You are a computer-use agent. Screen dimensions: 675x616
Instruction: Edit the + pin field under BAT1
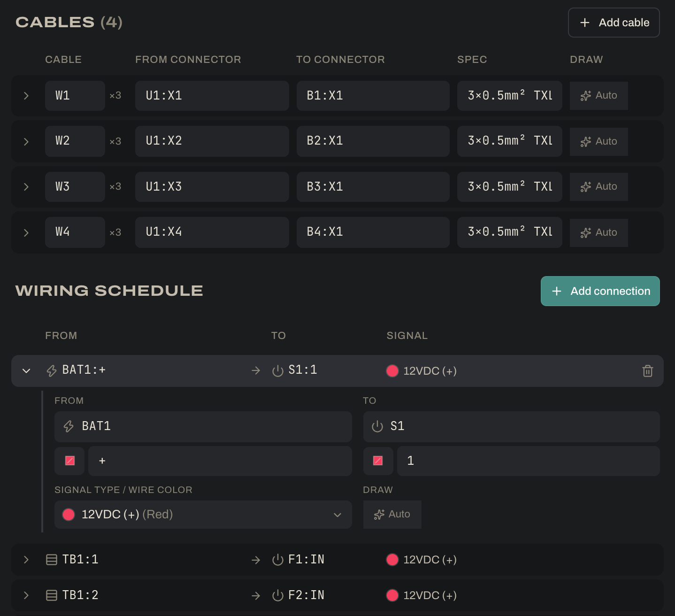click(x=220, y=461)
